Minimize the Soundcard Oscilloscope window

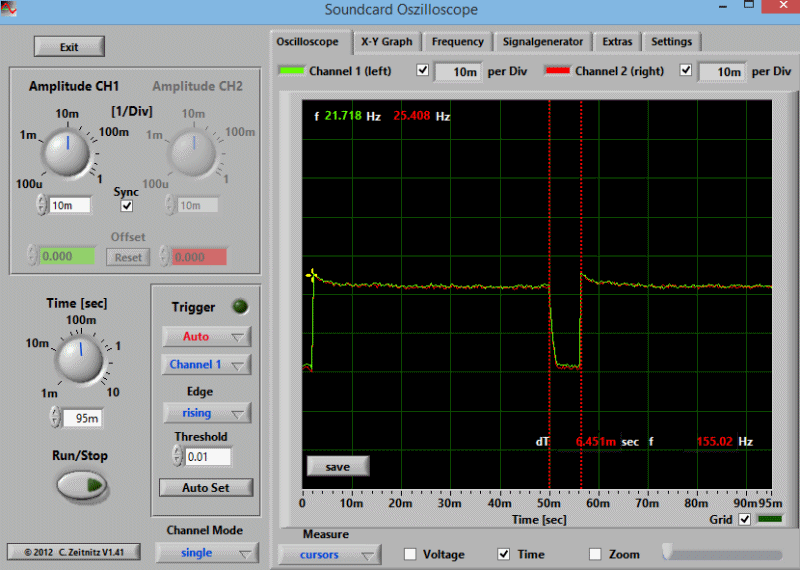tap(723, 7)
